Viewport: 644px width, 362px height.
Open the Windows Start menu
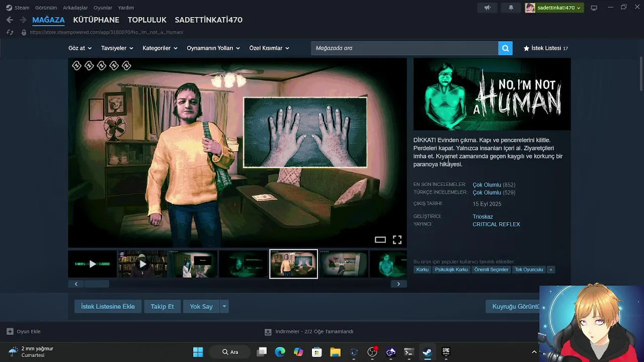pos(198,352)
